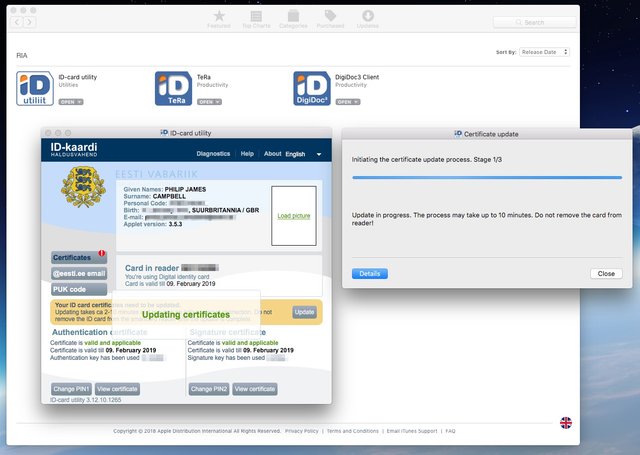Open the Sort By Release Date dropdown
This screenshot has width=640, height=455.
pyautogui.click(x=544, y=52)
